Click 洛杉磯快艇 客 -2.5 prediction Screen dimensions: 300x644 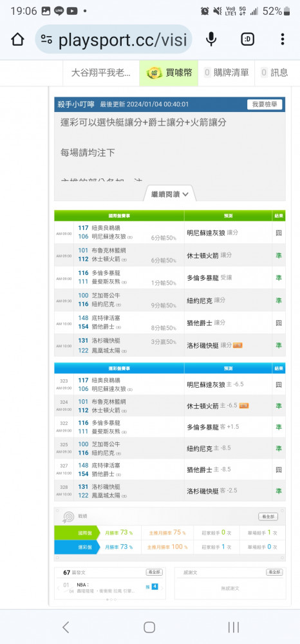pyautogui.click(x=212, y=491)
